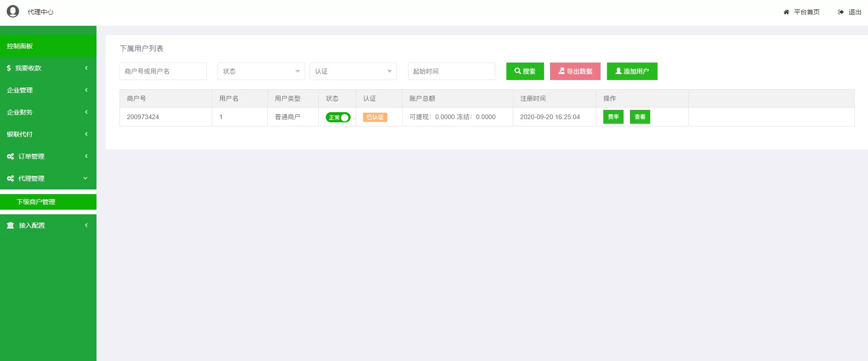Viewport: 868px width, 361px height.
Task: Click the home icon beside 平台首页
Action: point(786,12)
